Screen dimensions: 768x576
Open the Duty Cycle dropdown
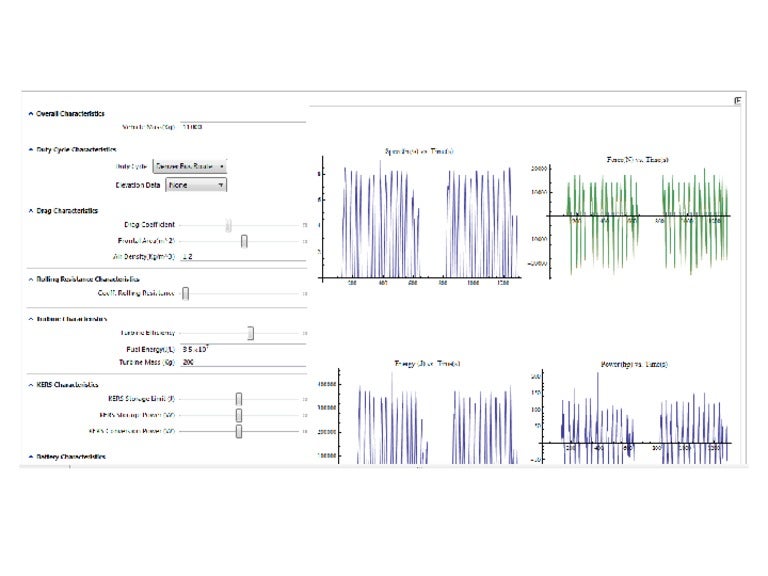coord(189,166)
